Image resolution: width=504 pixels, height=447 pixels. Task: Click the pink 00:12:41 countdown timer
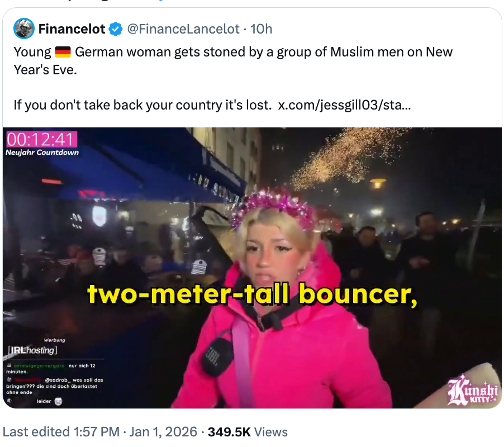click(41, 139)
